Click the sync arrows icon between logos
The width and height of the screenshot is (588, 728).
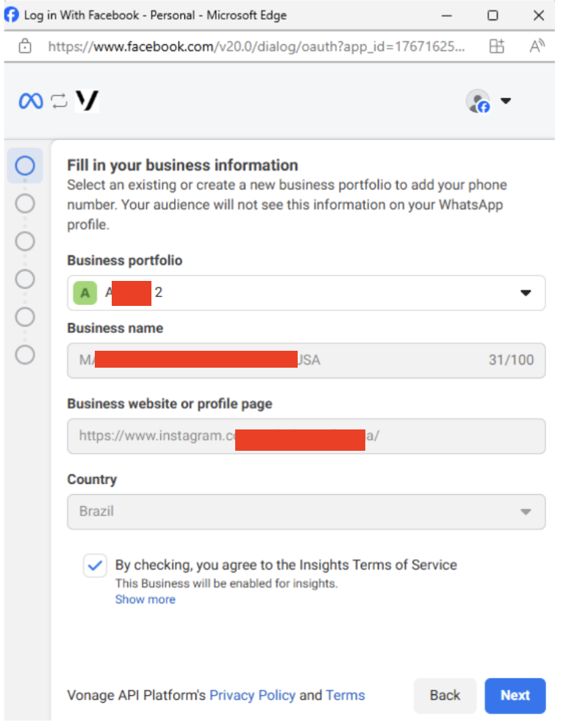[x=59, y=101]
